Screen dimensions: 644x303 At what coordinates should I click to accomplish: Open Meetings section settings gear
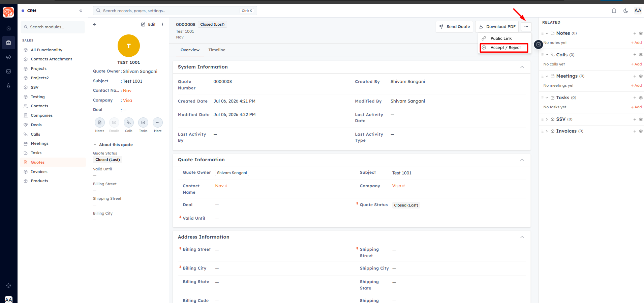[641, 76]
